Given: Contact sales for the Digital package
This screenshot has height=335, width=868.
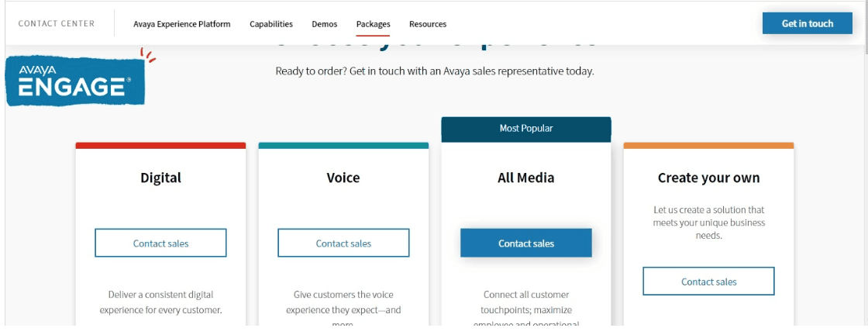Looking at the screenshot, I should pos(160,243).
